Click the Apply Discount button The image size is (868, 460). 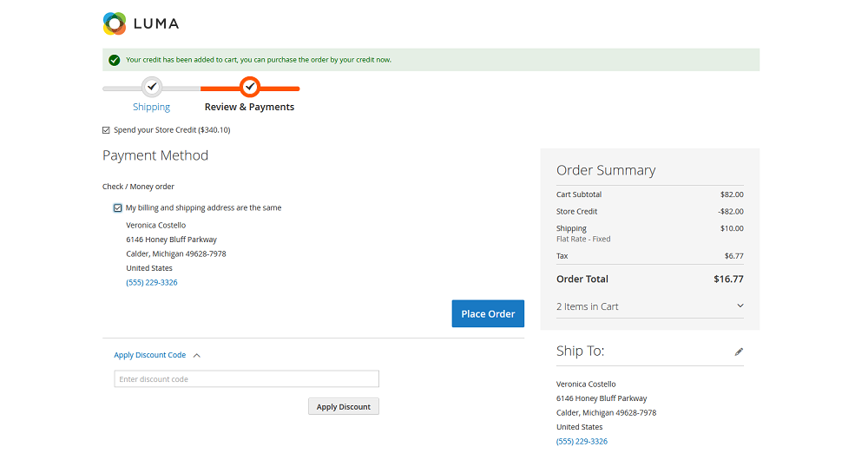coord(344,406)
